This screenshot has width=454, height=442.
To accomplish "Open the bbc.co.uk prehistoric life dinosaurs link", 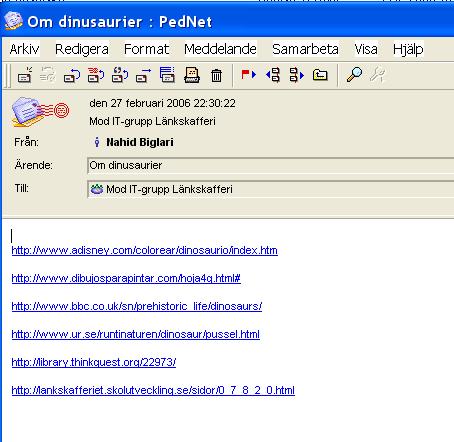I will pos(137,306).
